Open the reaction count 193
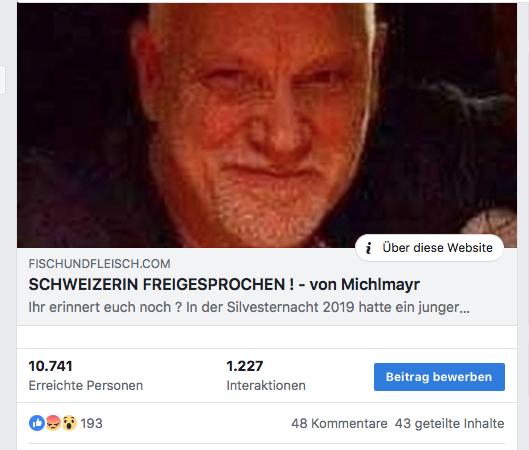Image resolution: width=529 pixels, height=450 pixels. [x=91, y=423]
